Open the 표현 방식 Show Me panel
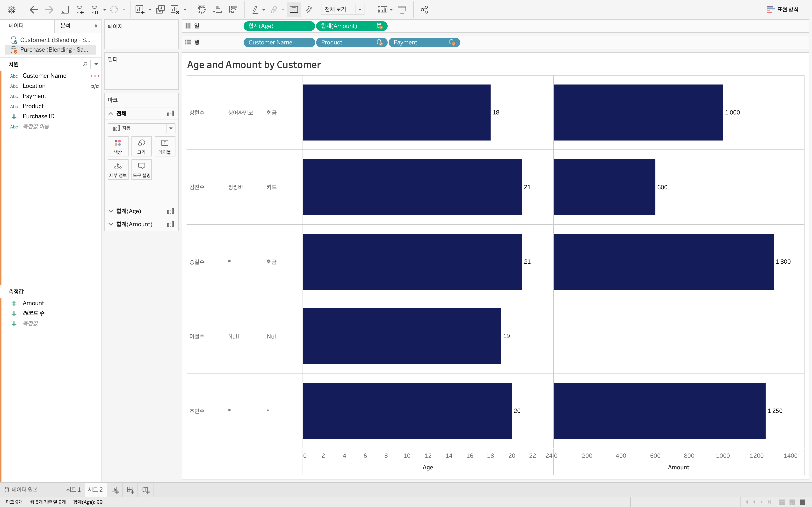The width and height of the screenshot is (812, 507). 783,9
